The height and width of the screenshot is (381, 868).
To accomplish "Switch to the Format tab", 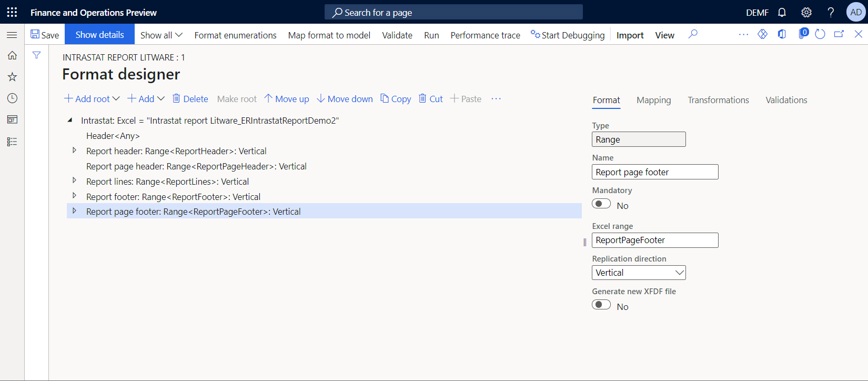I will [x=606, y=100].
